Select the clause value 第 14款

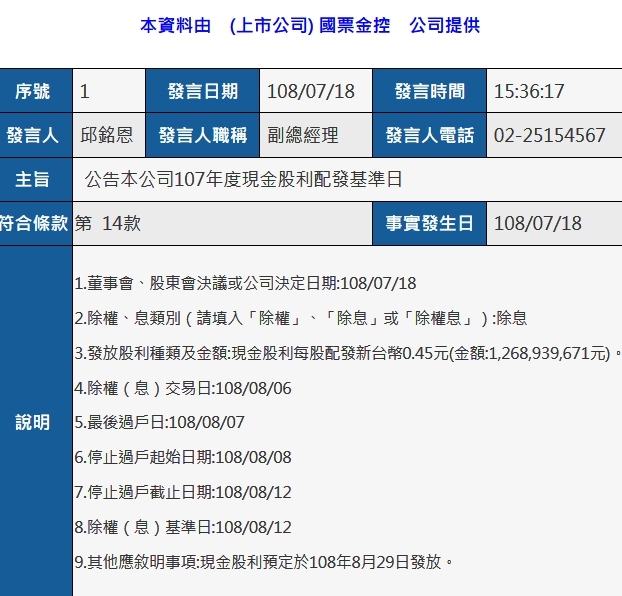(x=108, y=223)
